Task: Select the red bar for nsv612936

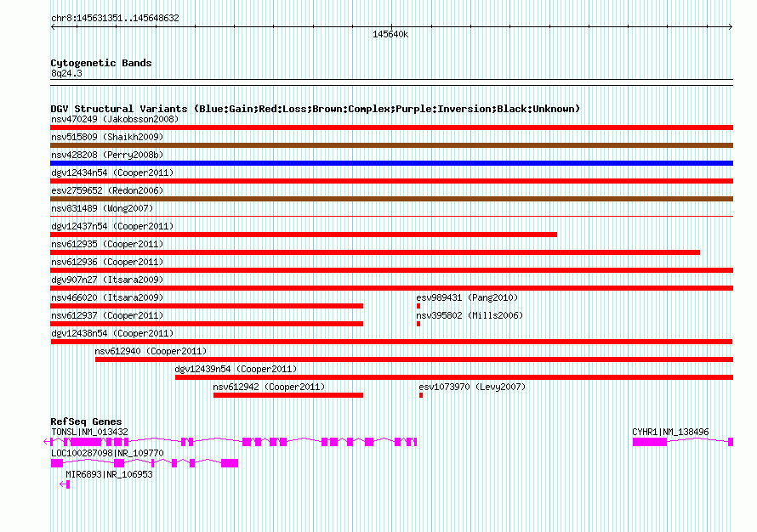Action: (391, 270)
